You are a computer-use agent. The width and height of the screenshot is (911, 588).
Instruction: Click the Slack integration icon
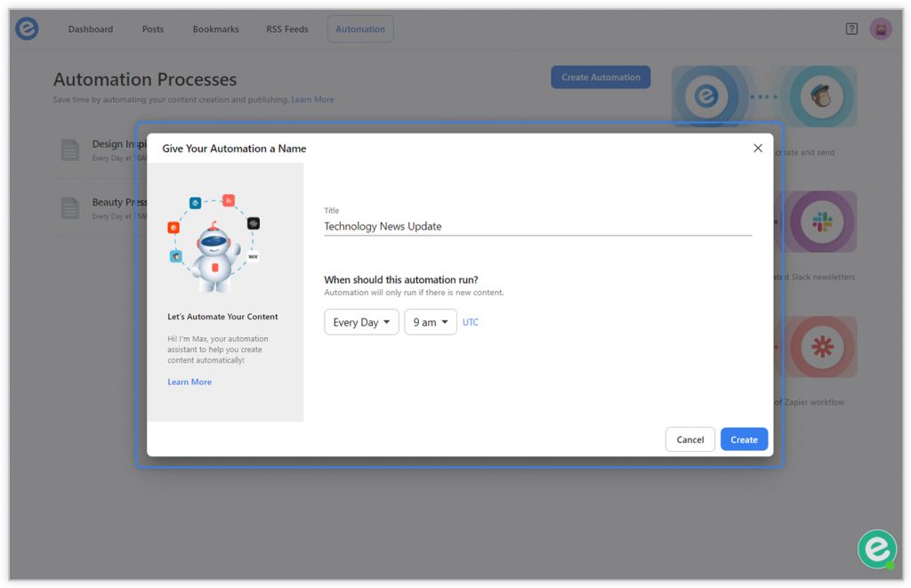coord(821,222)
